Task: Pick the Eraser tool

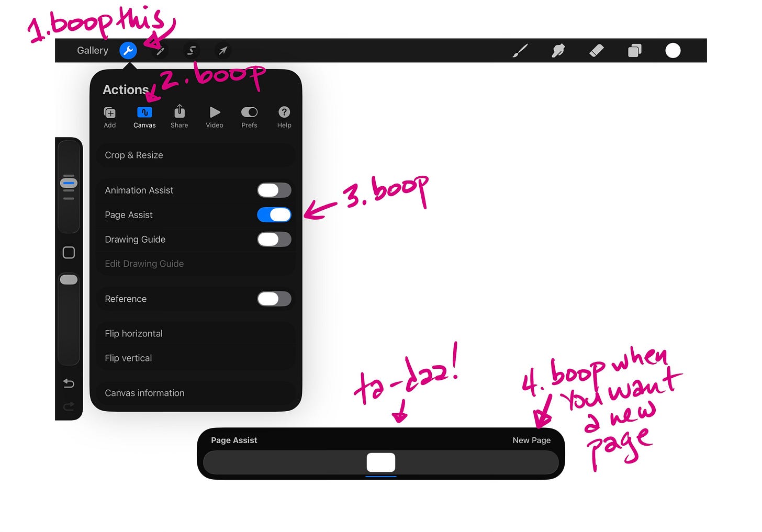Action: [x=597, y=51]
